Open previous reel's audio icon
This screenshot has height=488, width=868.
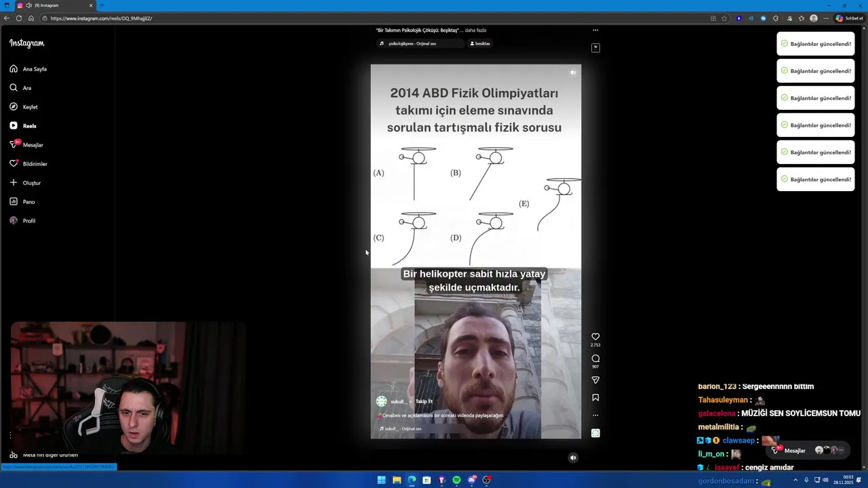pyautogui.click(x=595, y=47)
